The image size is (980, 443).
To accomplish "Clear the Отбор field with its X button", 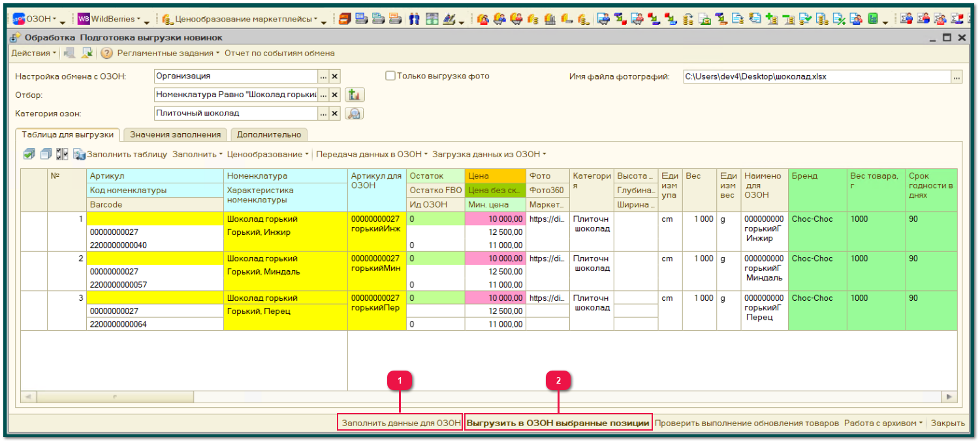I will pos(335,95).
